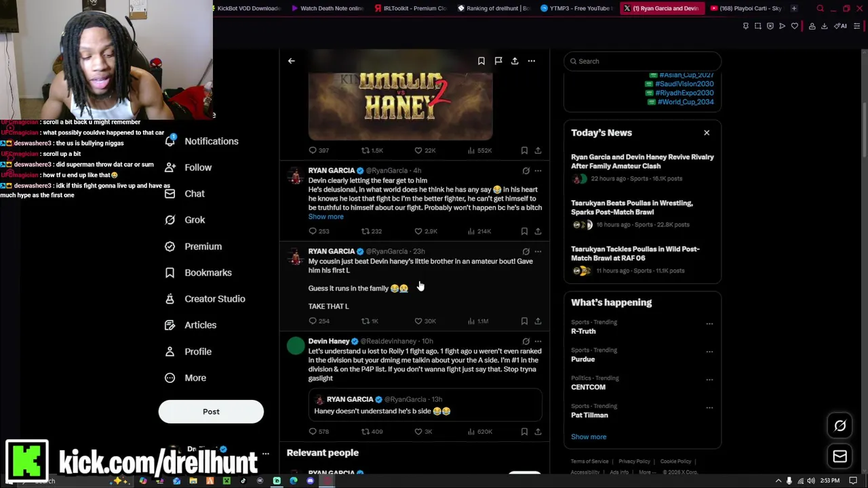The height and width of the screenshot is (488, 868).
Task: Open more options on the 4h Ryan Garcia post
Action: tap(538, 171)
